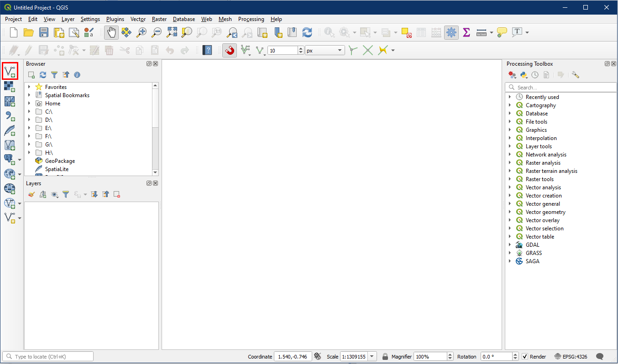618x364 pixels.
Task: Click the Add Vector Layer icon
Action: click(x=10, y=71)
